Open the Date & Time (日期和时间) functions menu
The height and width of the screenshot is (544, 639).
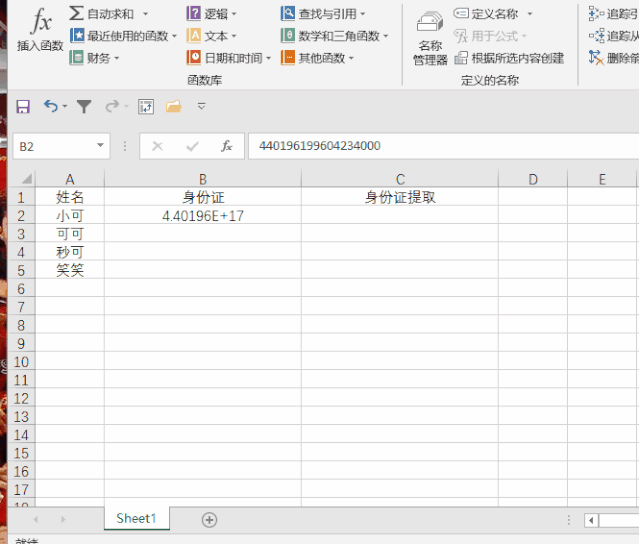[229, 58]
